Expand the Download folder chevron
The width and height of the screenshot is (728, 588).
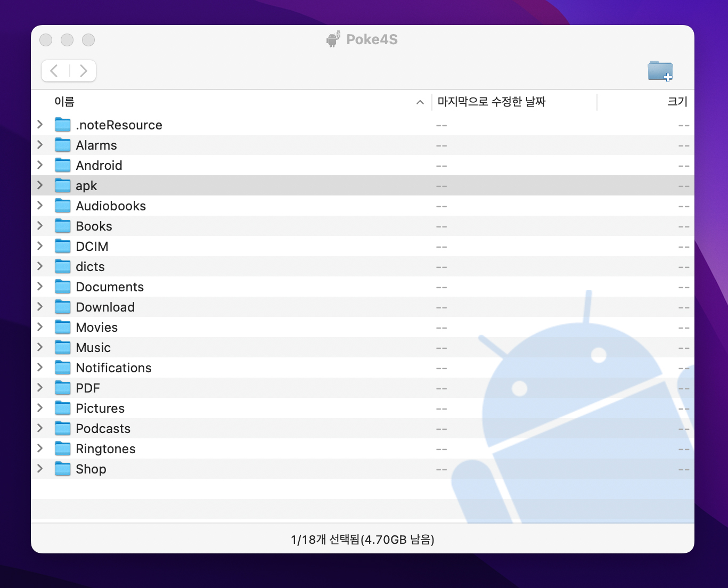(x=40, y=306)
